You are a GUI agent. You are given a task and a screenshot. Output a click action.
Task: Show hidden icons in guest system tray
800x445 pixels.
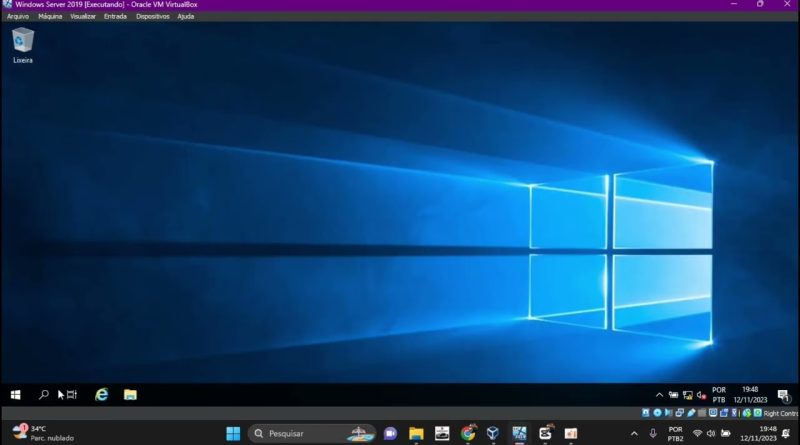[659, 394]
